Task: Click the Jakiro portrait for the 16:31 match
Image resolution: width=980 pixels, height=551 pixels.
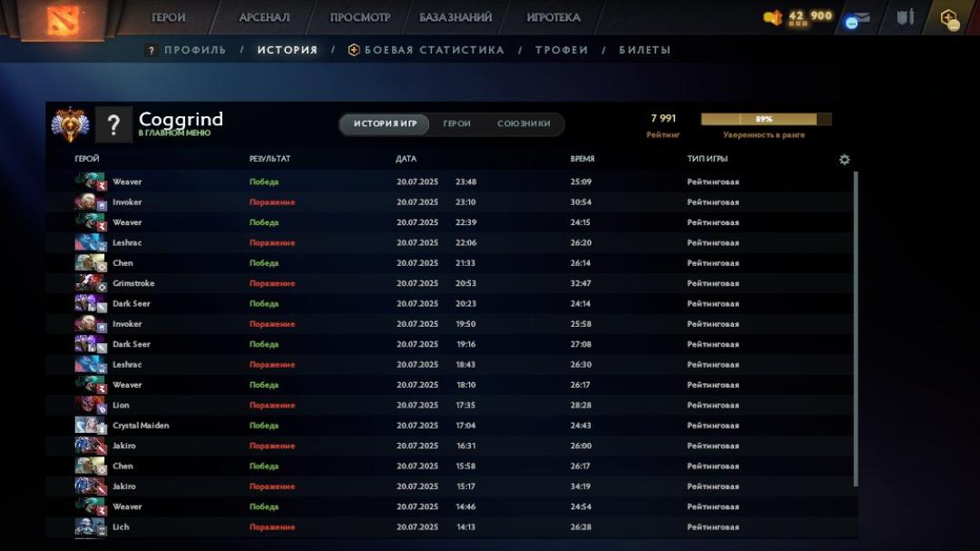Action: (x=91, y=446)
